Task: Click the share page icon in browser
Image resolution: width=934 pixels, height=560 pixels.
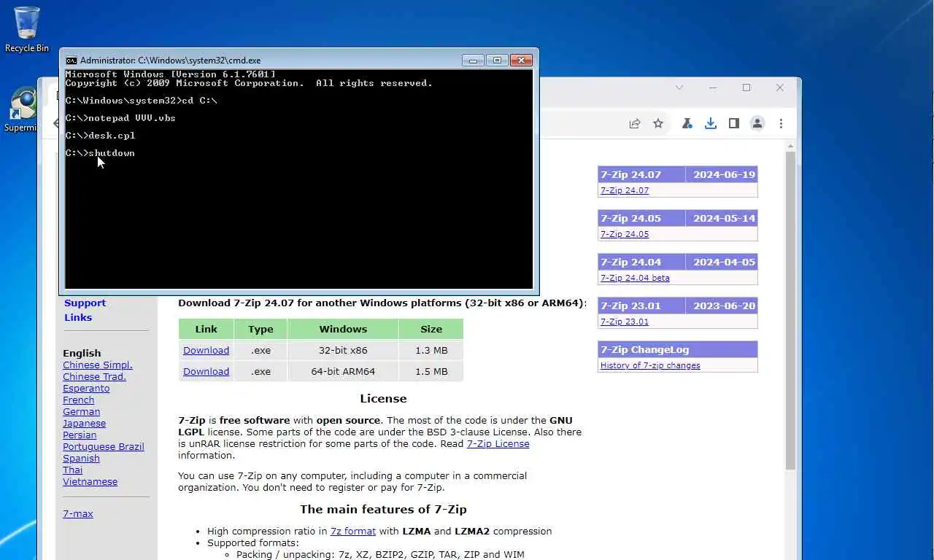Action: pos(635,124)
